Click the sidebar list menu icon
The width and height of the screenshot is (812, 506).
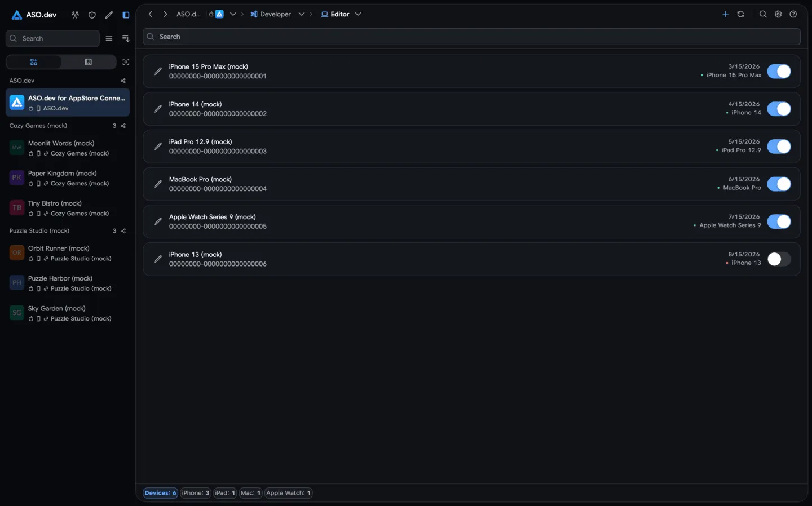(109, 38)
